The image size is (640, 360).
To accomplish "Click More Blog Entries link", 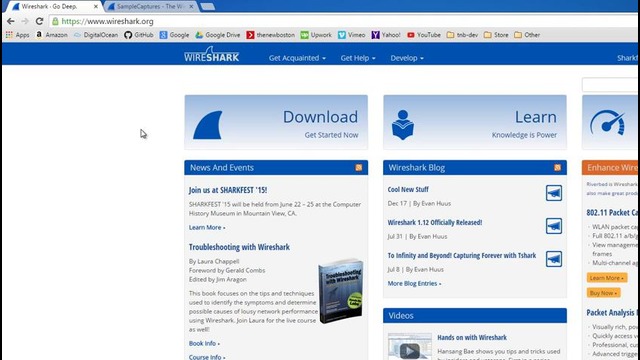I will pos(414,283).
